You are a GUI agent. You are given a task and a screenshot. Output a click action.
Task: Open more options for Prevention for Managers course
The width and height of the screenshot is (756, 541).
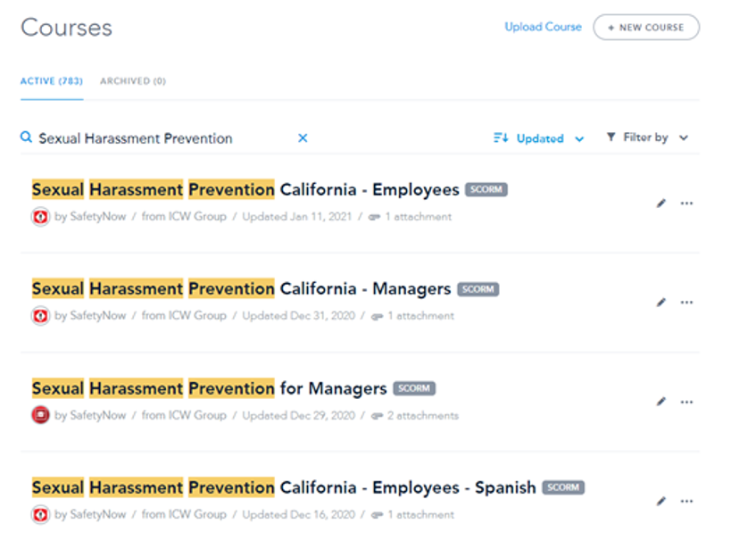(x=686, y=402)
